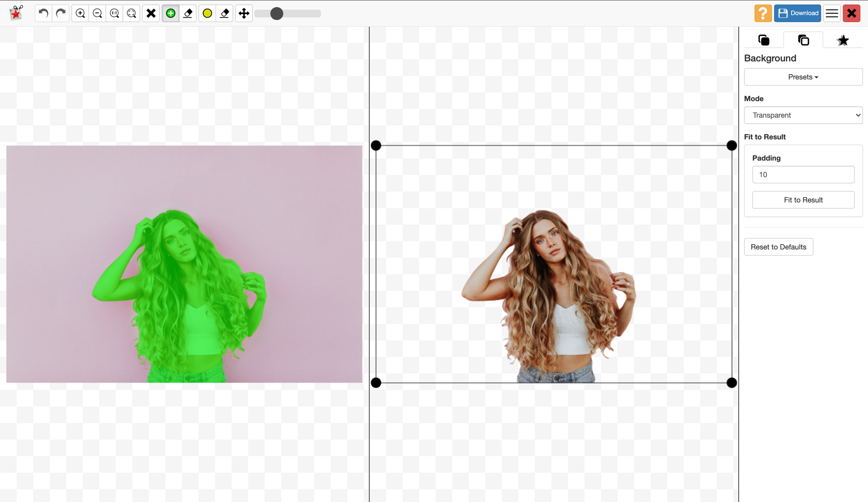Undo the last edit
The image size is (868, 502).
tap(43, 13)
